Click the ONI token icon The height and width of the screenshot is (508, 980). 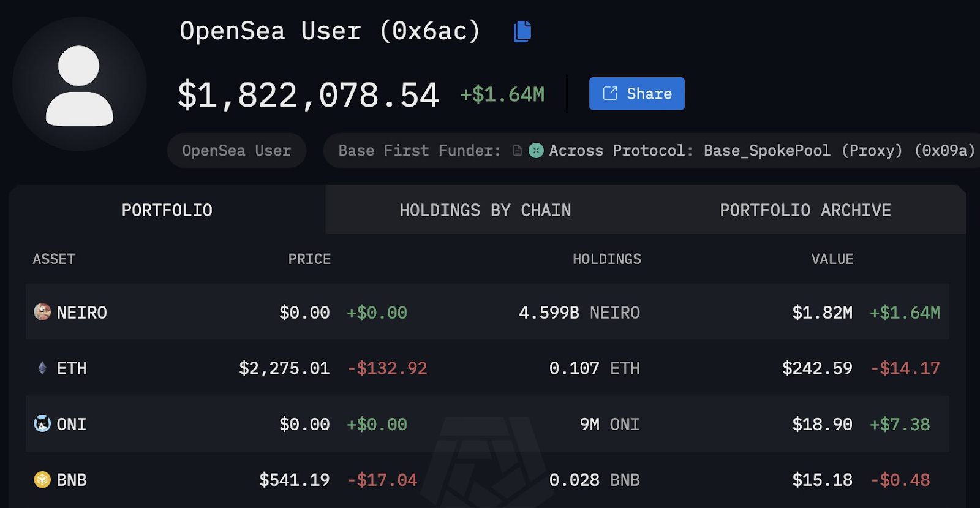[42, 423]
